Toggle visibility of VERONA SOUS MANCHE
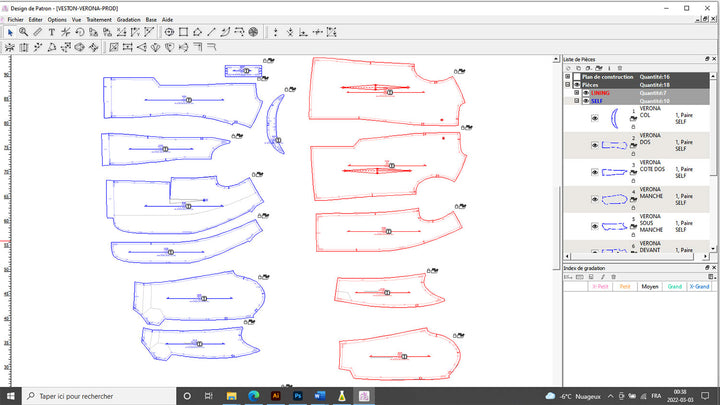This screenshot has height=405, width=720. click(595, 226)
